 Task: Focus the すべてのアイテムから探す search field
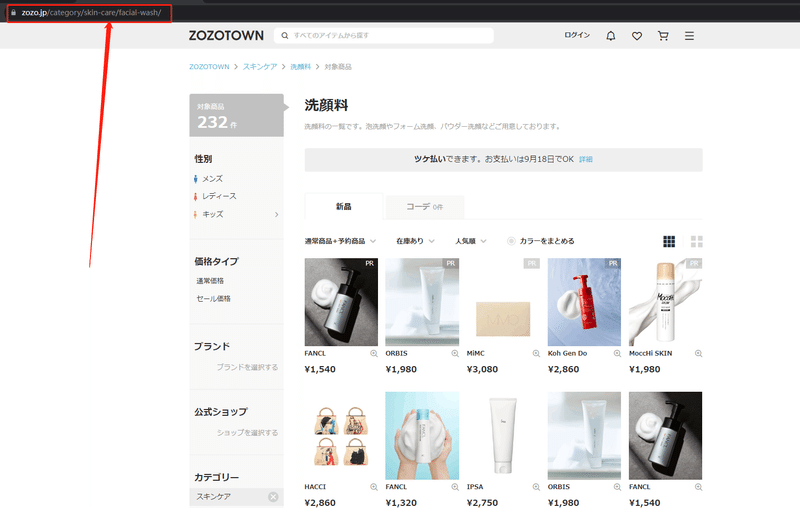[x=384, y=36]
